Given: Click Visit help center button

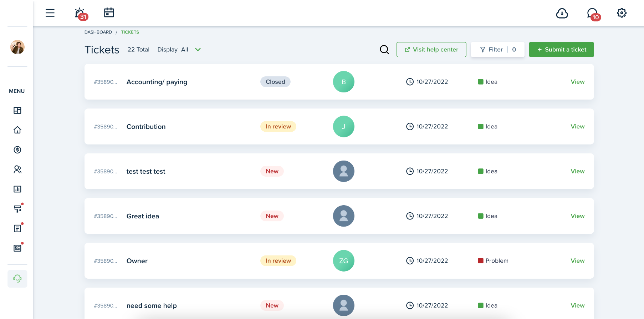Looking at the screenshot, I should click(x=431, y=50).
